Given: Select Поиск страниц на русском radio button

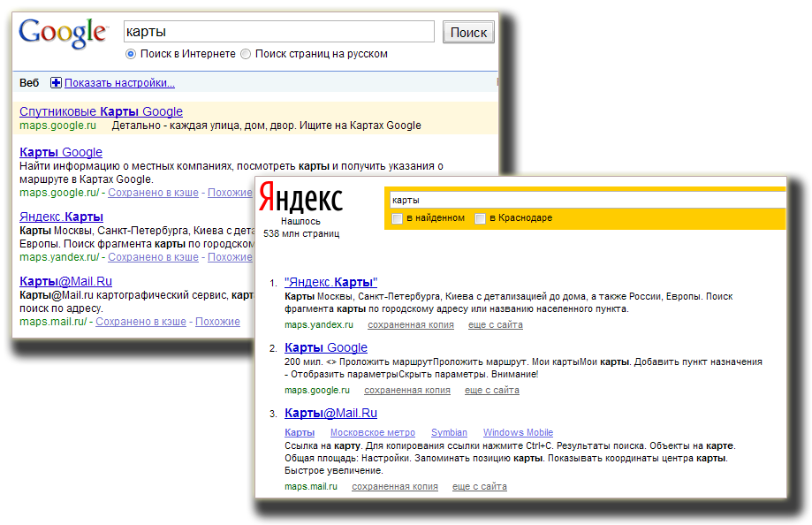Looking at the screenshot, I should [246, 54].
